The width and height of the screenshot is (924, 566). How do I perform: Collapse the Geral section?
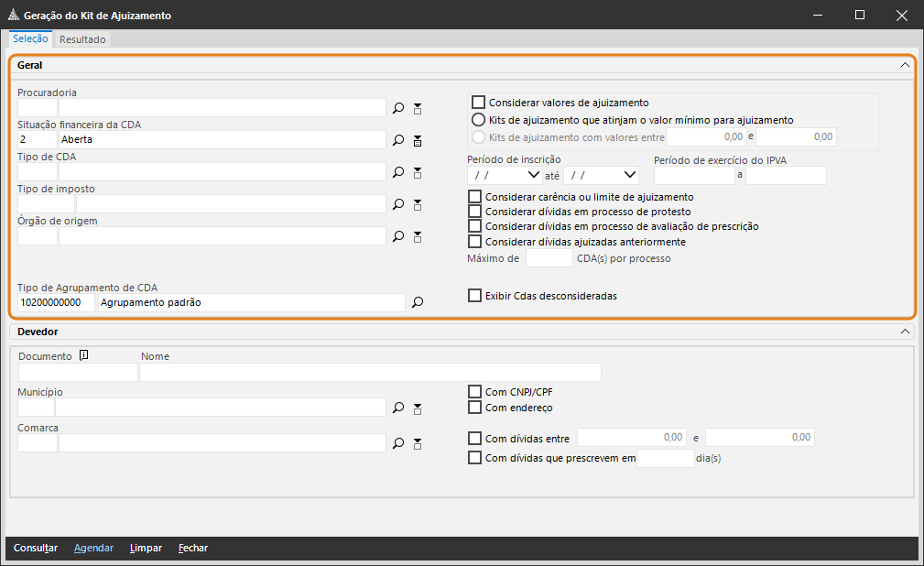coord(905,65)
